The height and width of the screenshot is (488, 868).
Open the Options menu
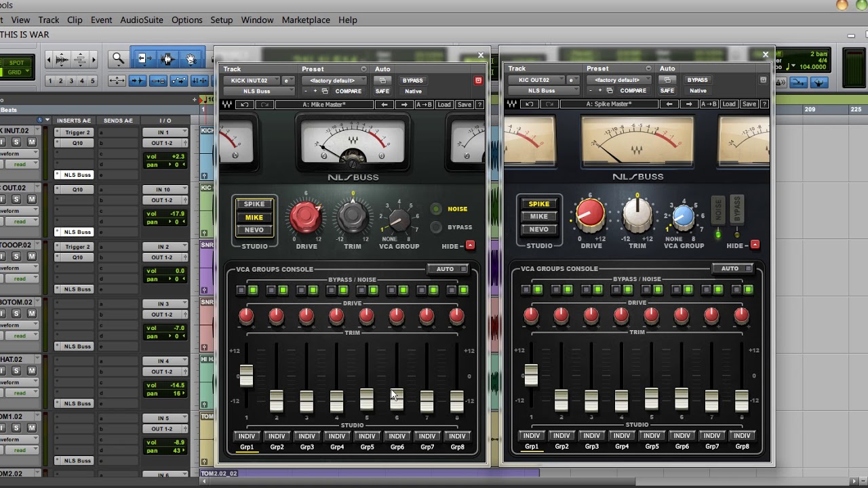[186, 20]
